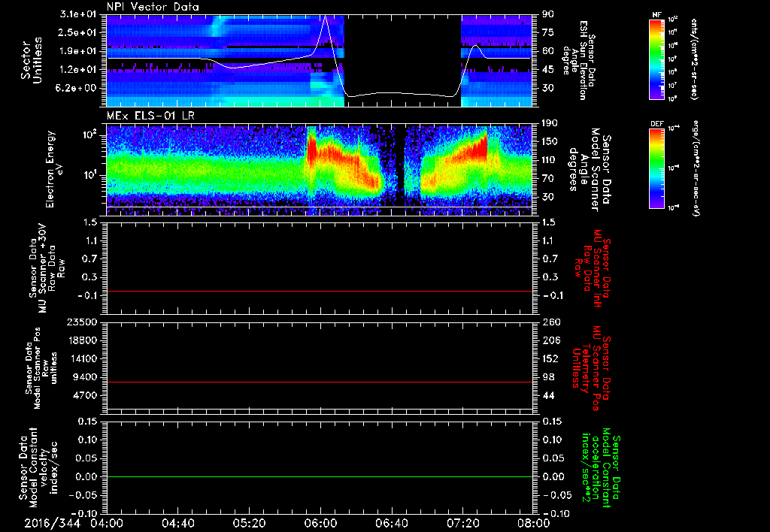Click the '23500' scanner position tick label
The image size is (770, 532).
[83, 322]
